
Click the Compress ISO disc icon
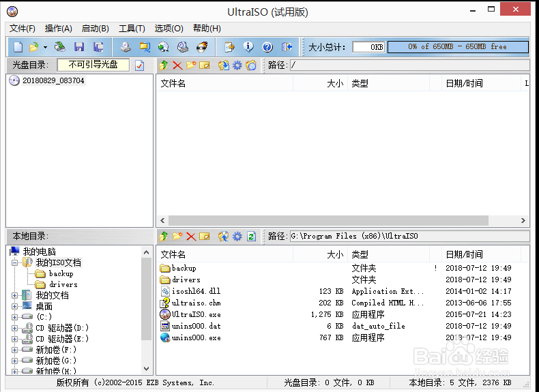pos(163,47)
